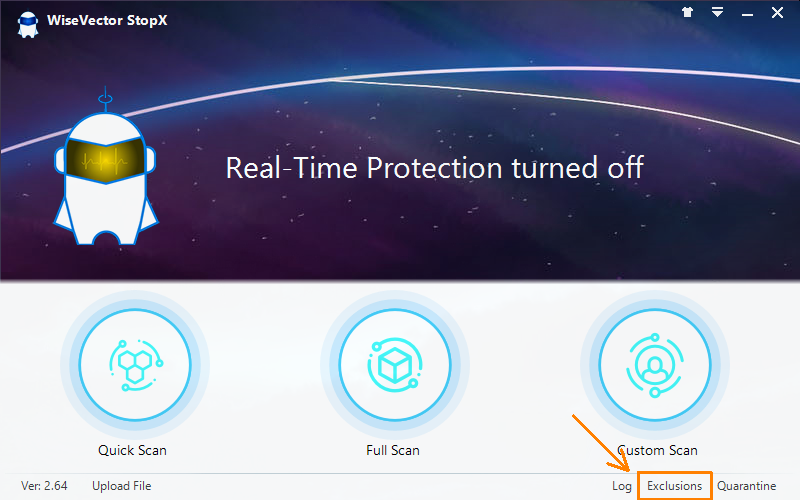Minimize the WiseVector StopX window
Screen dimensions: 800x500
click(x=747, y=15)
